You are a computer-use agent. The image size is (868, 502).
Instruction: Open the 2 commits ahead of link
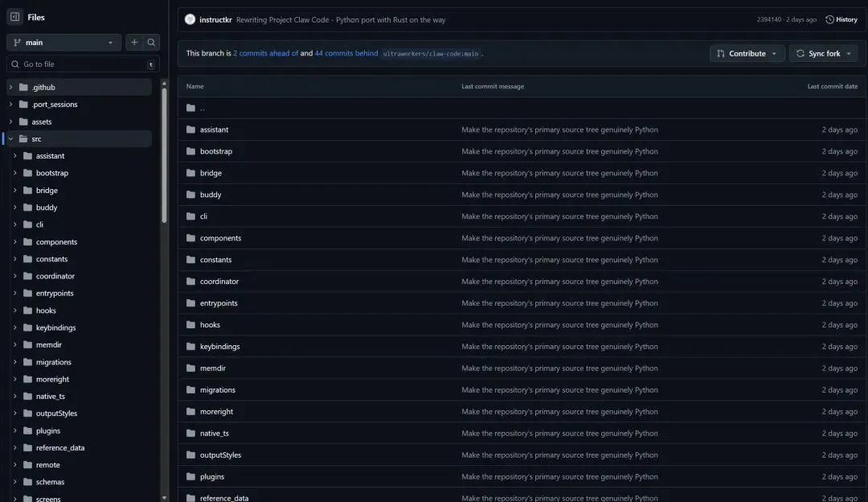click(x=265, y=53)
